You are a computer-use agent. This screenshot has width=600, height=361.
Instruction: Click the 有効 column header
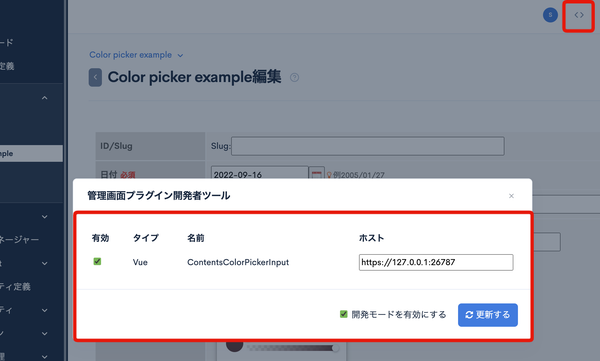(100, 238)
